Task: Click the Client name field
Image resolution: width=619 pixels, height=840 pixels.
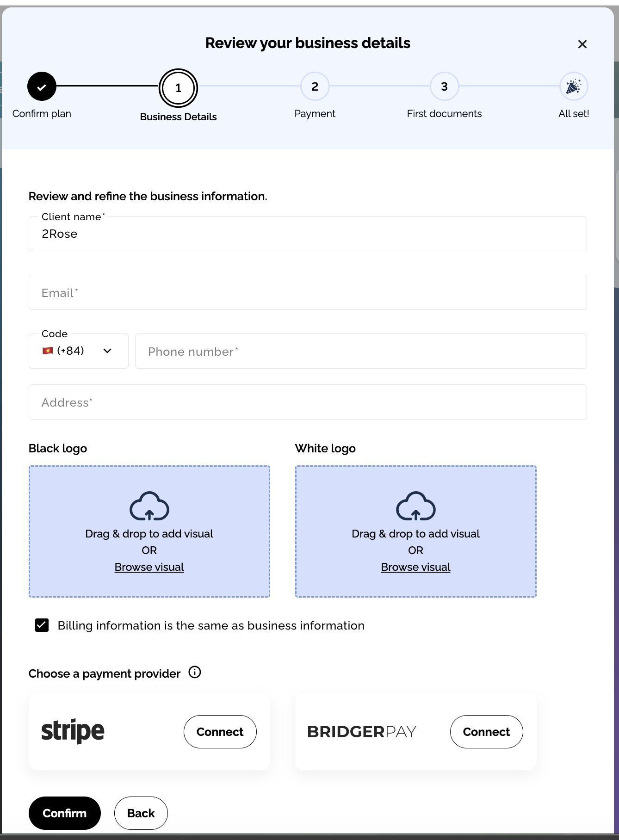Action: coord(308,234)
